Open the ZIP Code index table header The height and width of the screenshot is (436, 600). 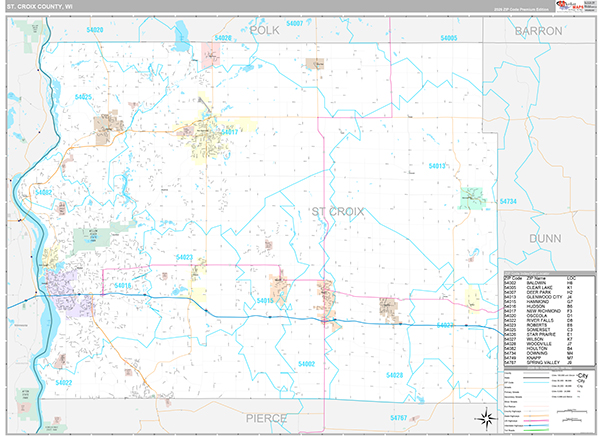click(544, 274)
